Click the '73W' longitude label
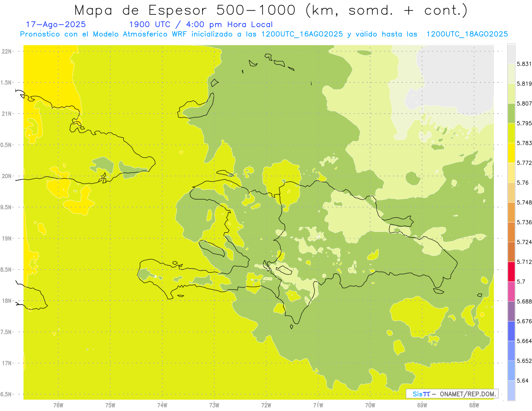532x411 pixels. 214,405
